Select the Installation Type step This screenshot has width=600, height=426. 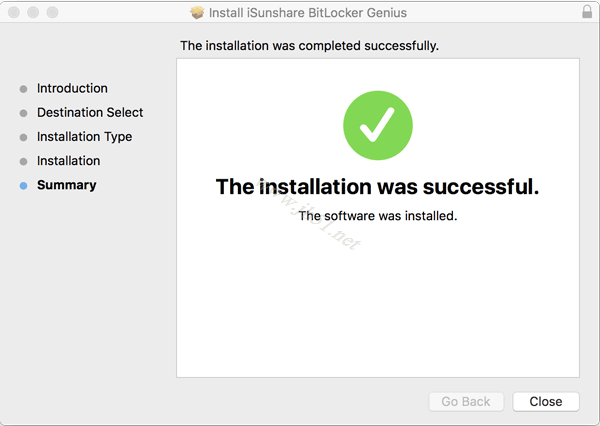click(84, 137)
